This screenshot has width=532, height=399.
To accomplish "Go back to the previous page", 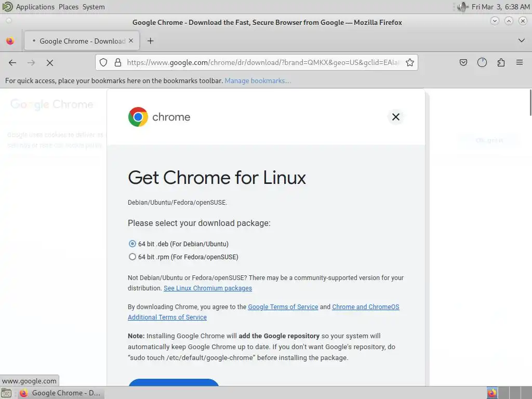I will 12,62.
